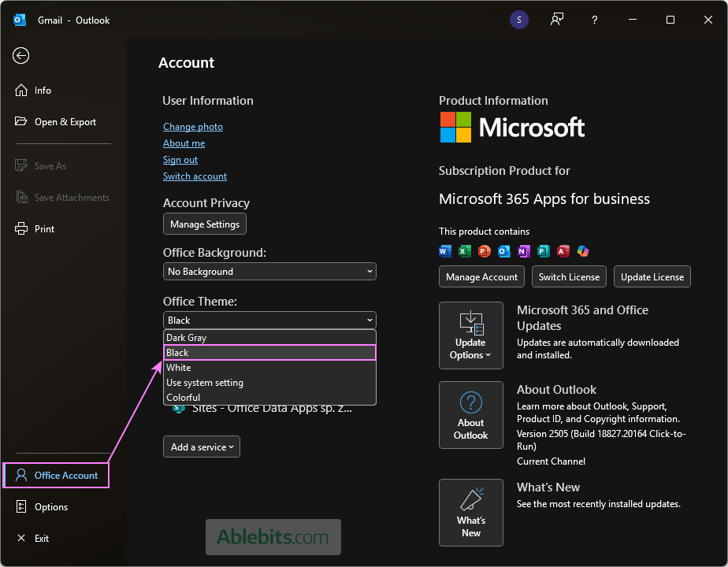Click the SharePoint Sites service icon
The width and height of the screenshot is (728, 567).
click(178, 409)
